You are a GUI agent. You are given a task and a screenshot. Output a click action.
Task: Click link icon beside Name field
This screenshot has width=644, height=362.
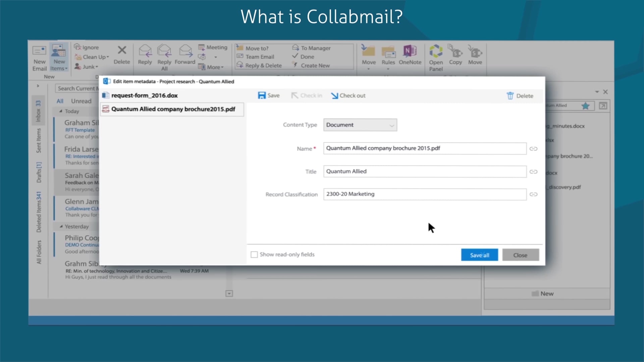(x=533, y=148)
